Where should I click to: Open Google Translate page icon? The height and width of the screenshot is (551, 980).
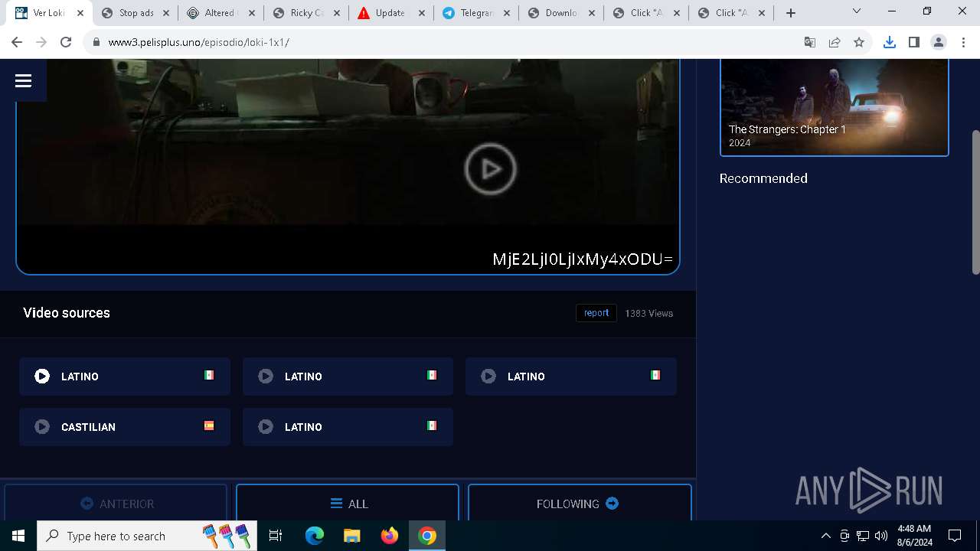810,43
